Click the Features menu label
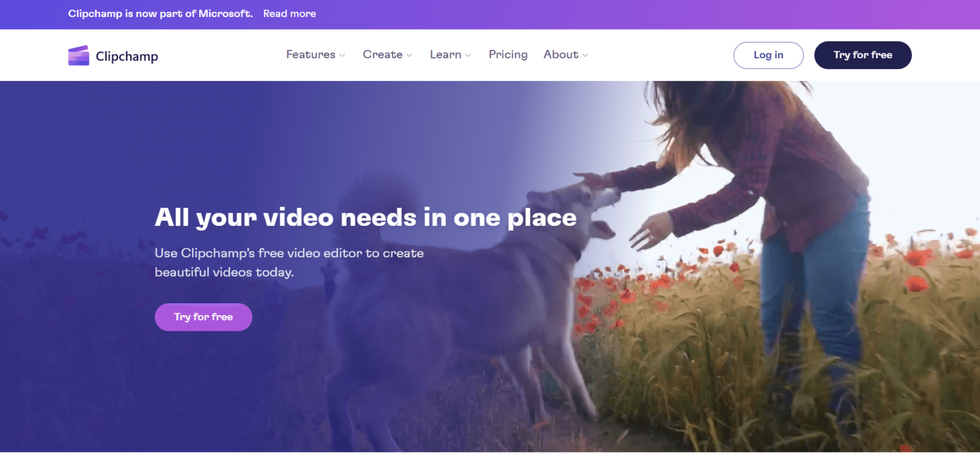This screenshot has width=980, height=460. [x=310, y=55]
